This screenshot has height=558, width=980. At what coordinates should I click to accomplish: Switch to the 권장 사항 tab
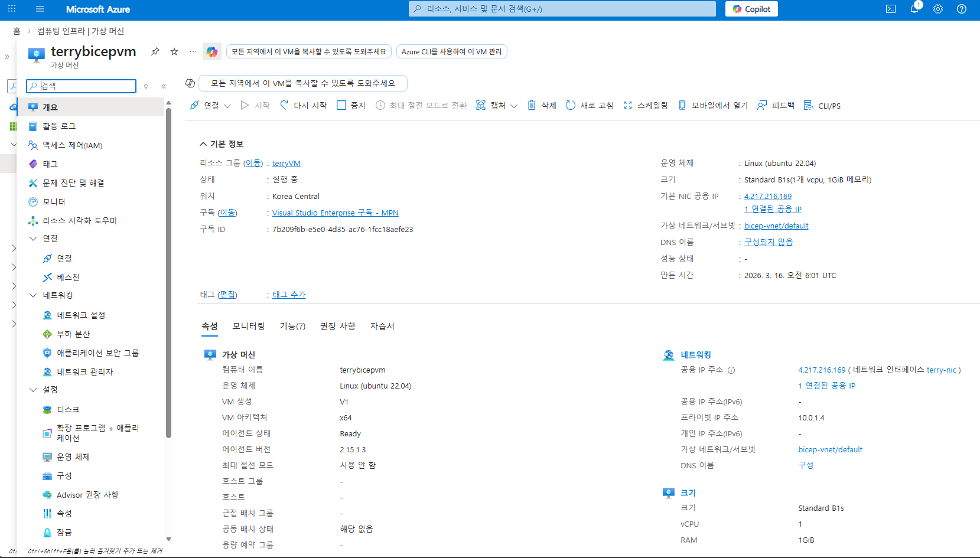point(338,326)
